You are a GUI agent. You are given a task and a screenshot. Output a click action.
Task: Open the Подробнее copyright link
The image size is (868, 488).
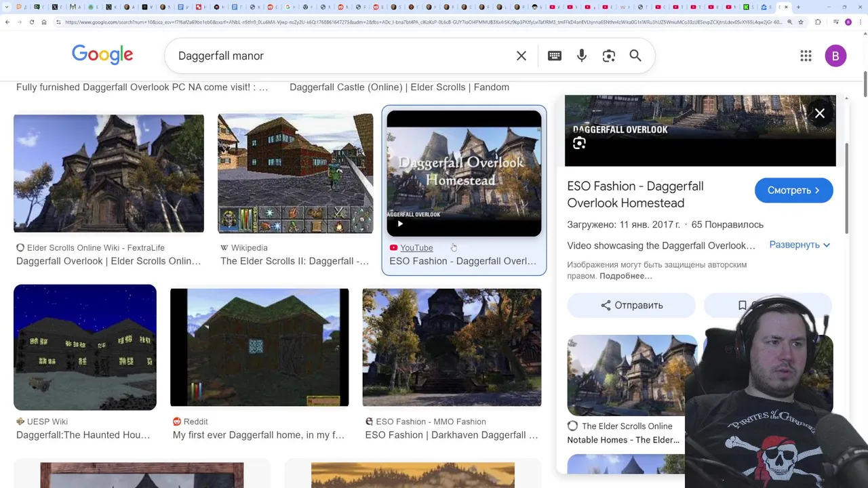(x=626, y=276)
